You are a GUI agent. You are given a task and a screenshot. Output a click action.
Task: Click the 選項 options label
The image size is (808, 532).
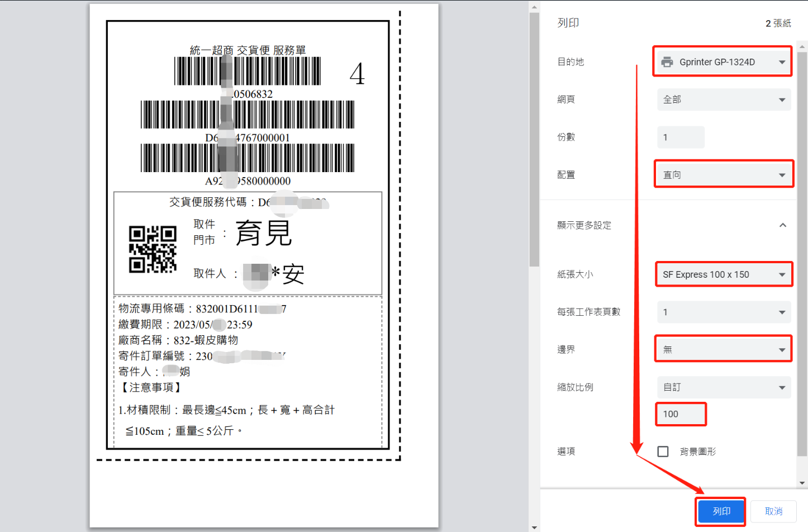point(566,452)
